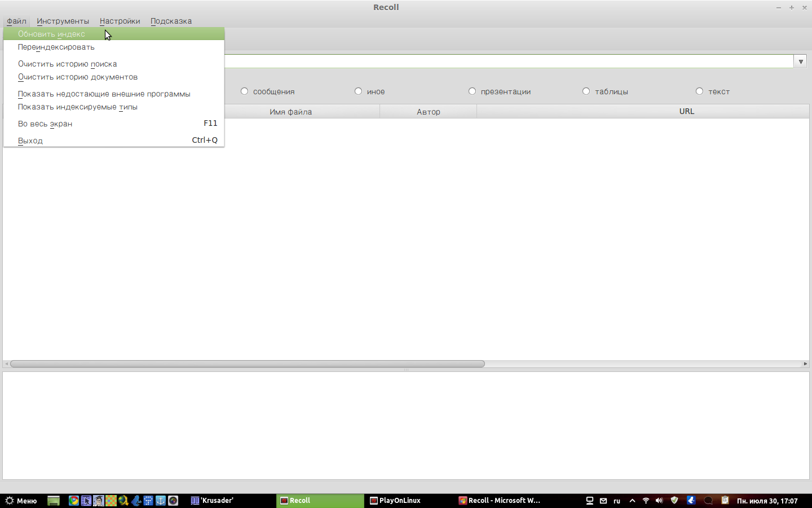This screenshot has height=508, width=812.
Task: Open the Подсказка menu
Action: click(171, 21)
